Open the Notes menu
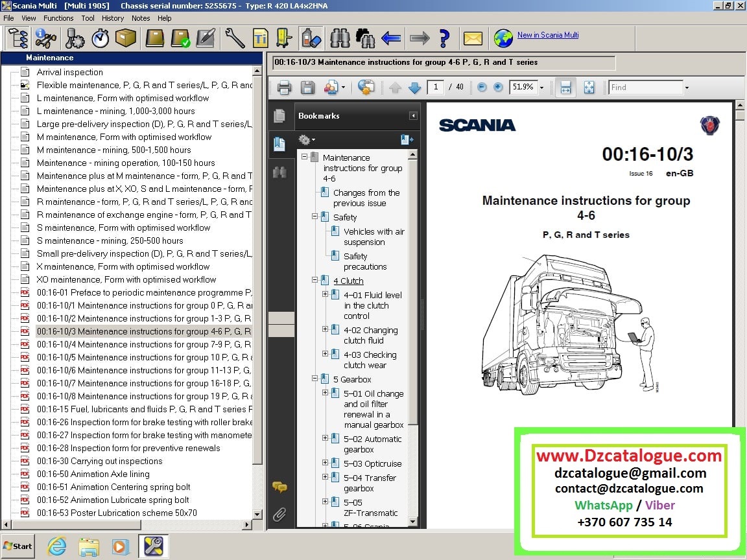The width and height of the screenshot is (747, 560). pos(141,18)
